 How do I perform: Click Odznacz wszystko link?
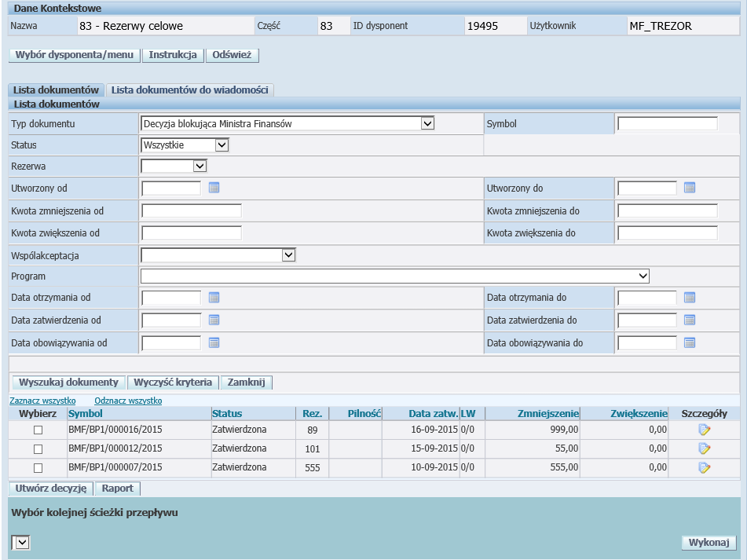point(128,401)
